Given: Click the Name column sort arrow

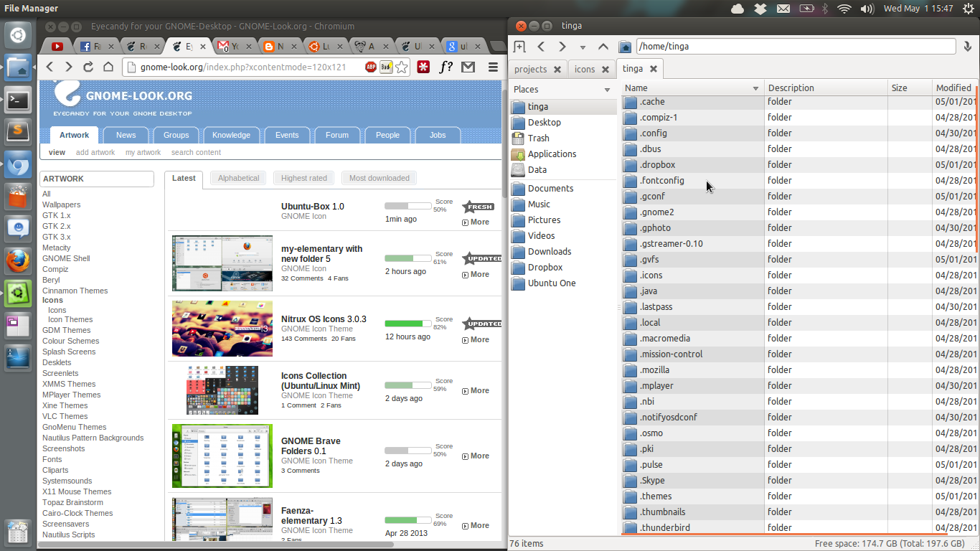Looking at the screenshot, I should (x=755, y=88).
